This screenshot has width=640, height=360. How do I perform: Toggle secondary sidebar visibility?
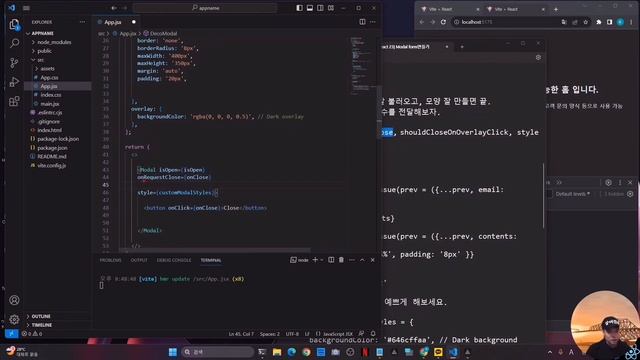click(320, 8)
